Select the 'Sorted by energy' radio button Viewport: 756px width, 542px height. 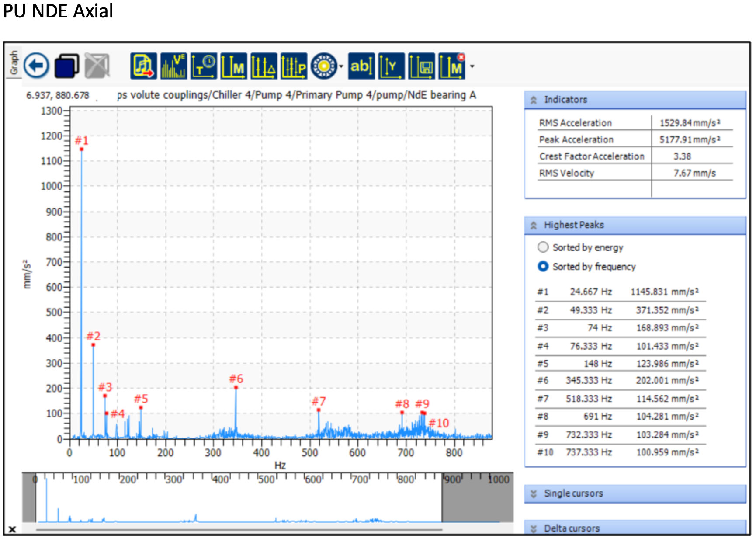point(543,247)
